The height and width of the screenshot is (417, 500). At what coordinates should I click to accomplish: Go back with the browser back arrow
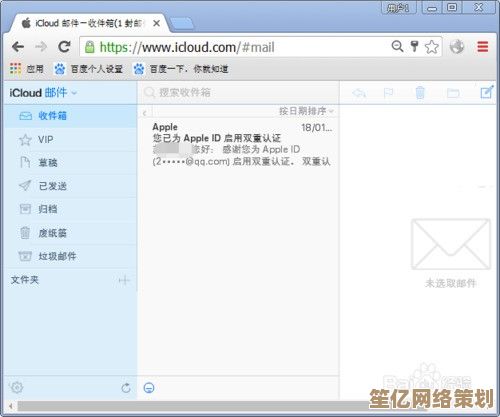point(18,47)
